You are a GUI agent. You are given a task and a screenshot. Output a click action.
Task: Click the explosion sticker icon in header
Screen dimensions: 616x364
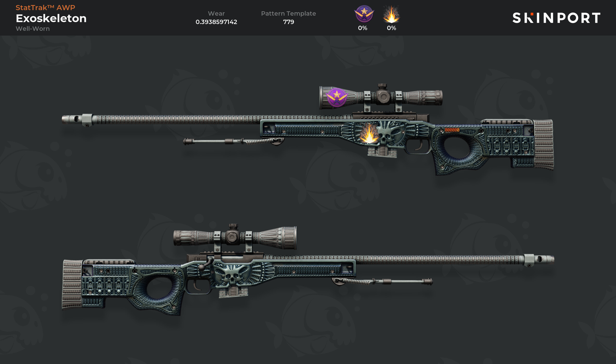click(391, 14)
